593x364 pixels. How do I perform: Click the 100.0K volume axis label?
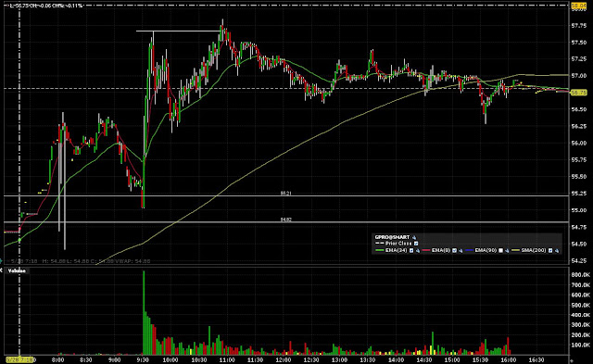[581, 345]
